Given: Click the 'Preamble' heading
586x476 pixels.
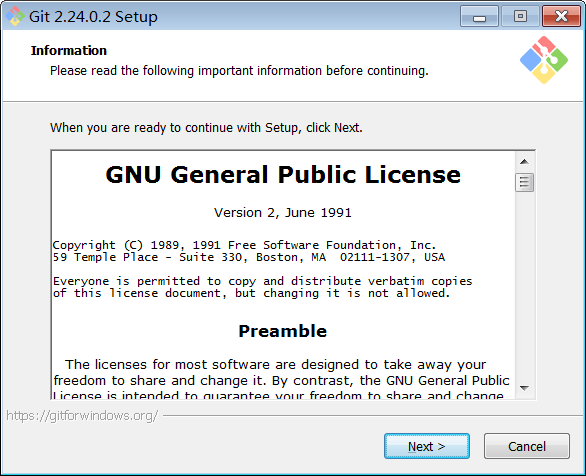Looking at the screenshot, I should coord(283,331).
